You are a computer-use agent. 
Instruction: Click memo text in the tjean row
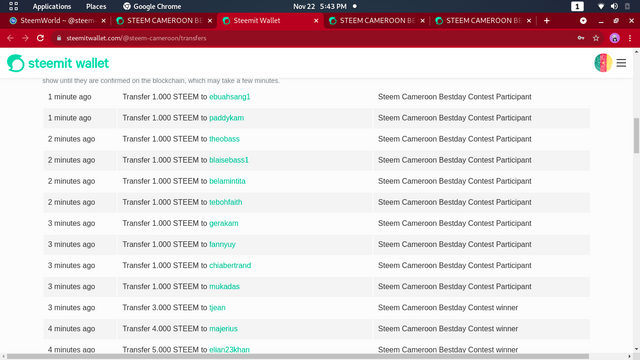click(x=448, y=308)
